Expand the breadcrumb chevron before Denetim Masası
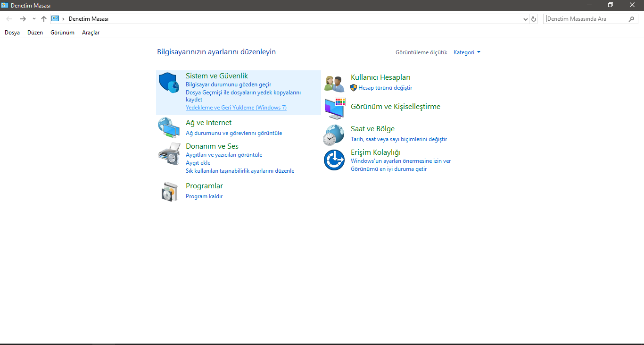Screen dimensions: 644x345 (x=63, y=19)
